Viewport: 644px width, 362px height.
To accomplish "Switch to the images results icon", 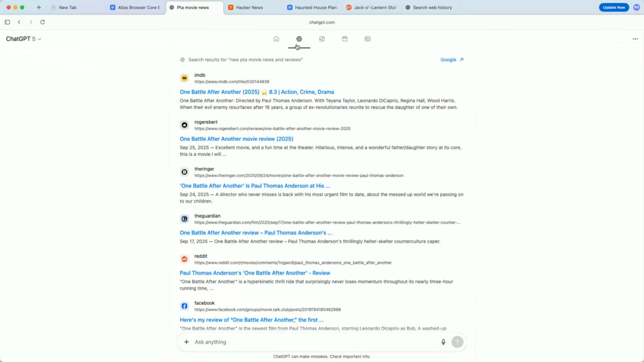I will tap(322, 39).
